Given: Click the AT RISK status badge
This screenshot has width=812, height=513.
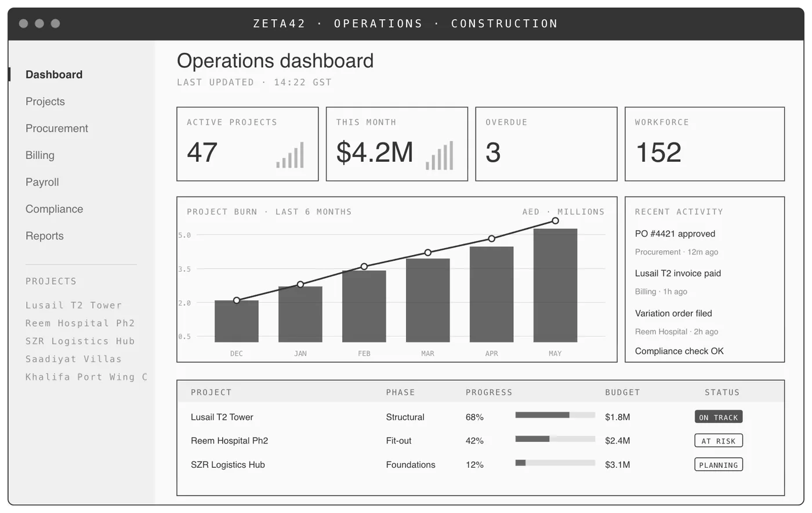Looking at the screenshot, I should (x=719, y=441).
